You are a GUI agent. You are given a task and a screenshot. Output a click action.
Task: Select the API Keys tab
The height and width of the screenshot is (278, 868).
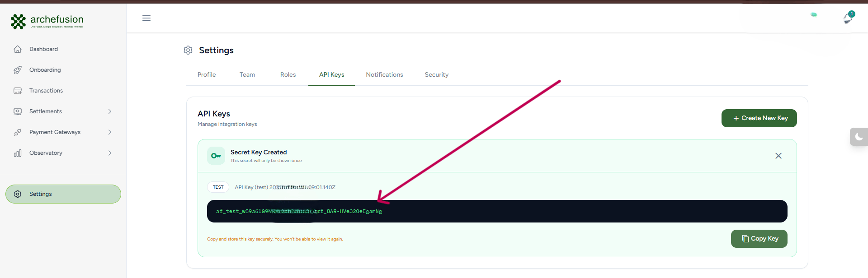point(331,74)
